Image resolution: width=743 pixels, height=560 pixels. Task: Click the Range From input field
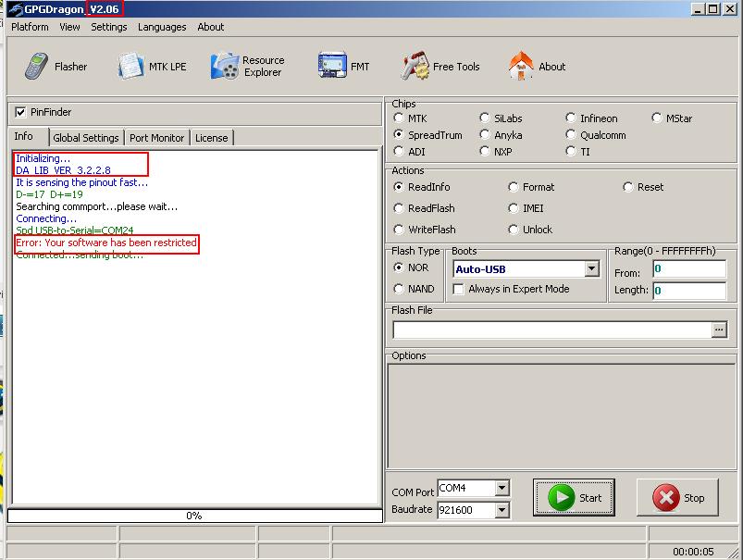pyautogui.click(x=689, y=268)
